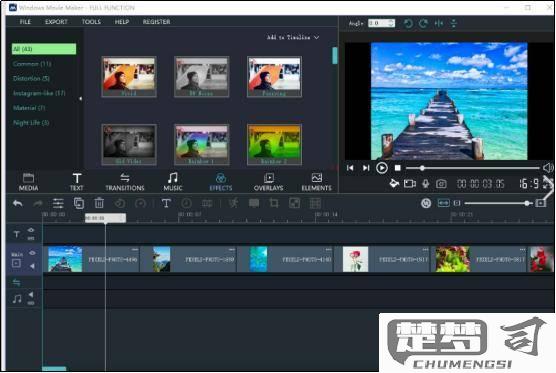Screen dimensions: 556x373
Task: Mute the main video track
Action: click(32, 266)
